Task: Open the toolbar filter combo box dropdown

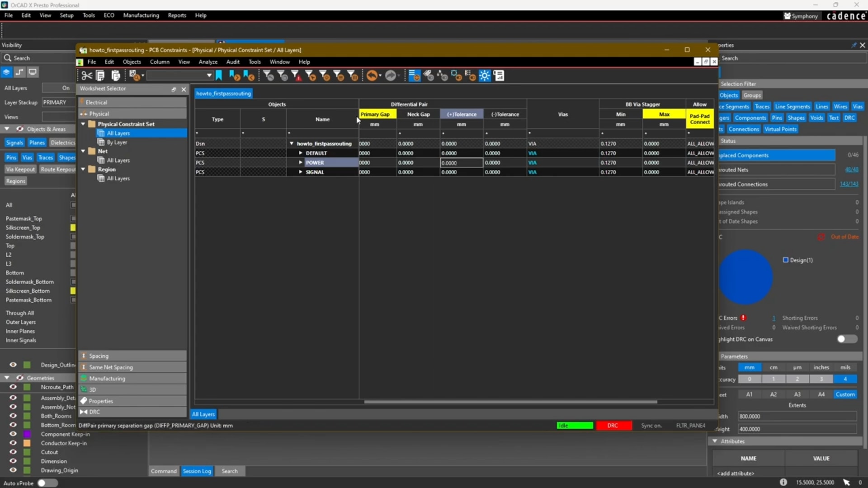Action: 209,75
